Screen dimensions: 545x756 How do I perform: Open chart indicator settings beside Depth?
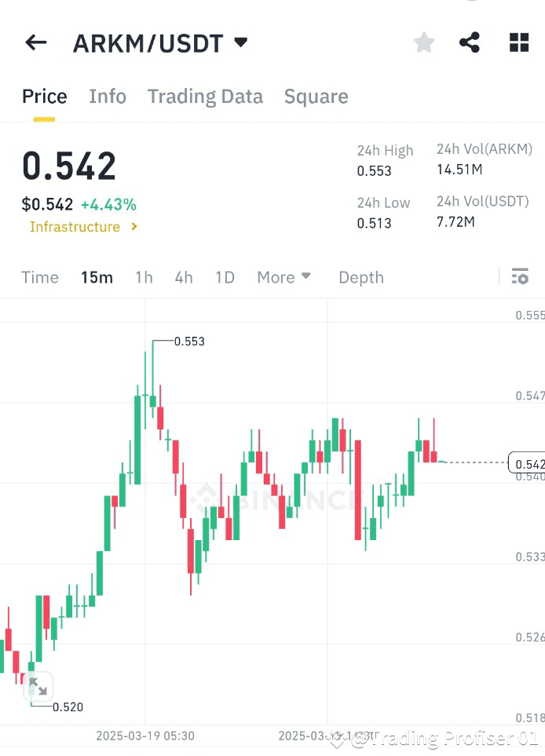520,277
